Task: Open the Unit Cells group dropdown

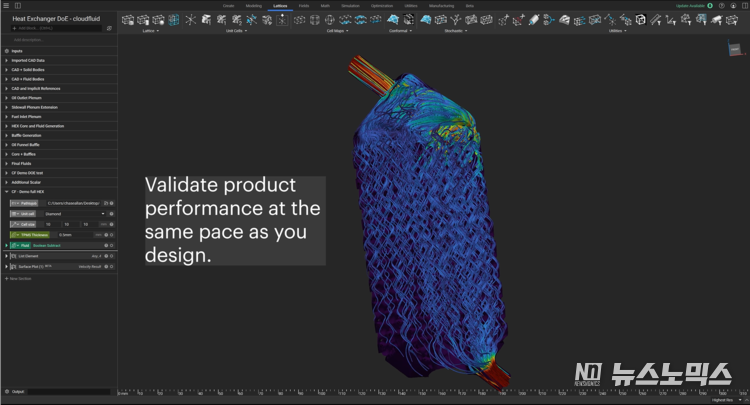Action: click(x=246, y=31)
